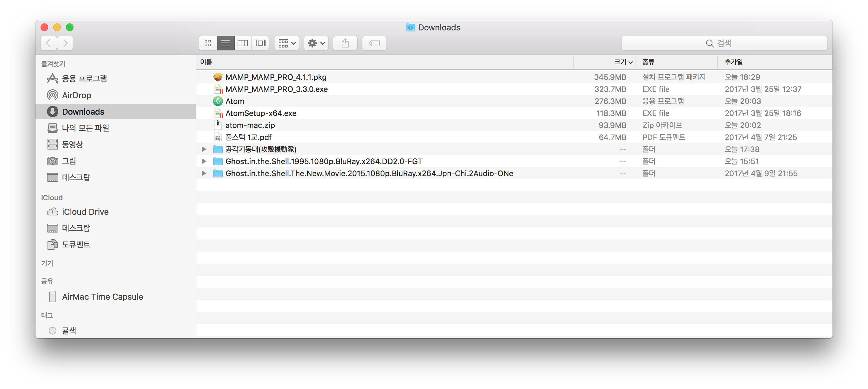The image size is (868, 389).
Task: Sort by the 이름 column header
Action: [385, 62]
